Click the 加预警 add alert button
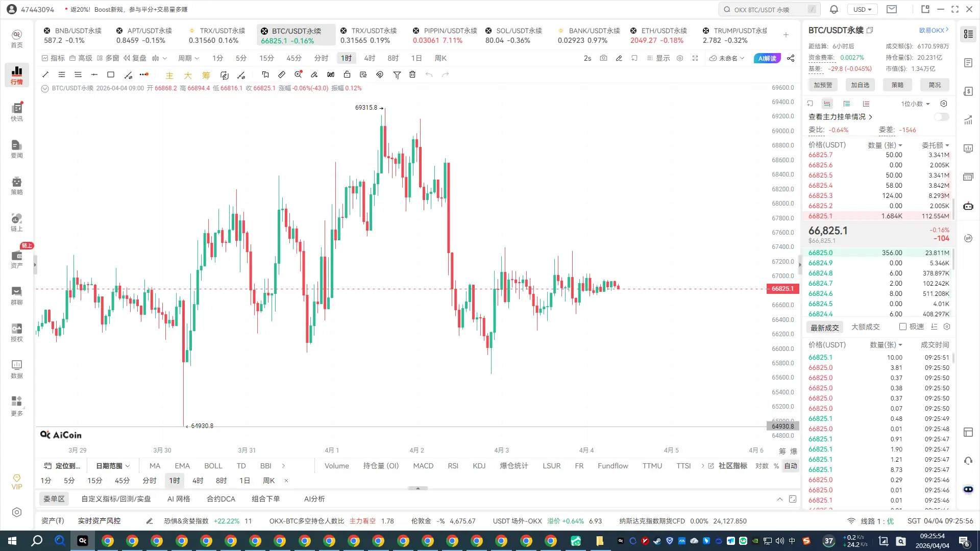Image resolution: width=980 pixels, height=551 pixels. click(x=823, y=85)
